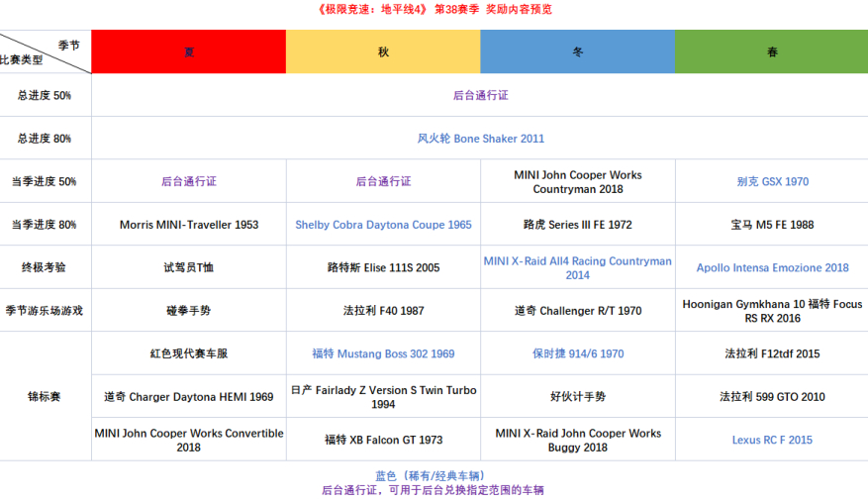Select the 季节游乐场游戏 row label

(x=45, y=311)
